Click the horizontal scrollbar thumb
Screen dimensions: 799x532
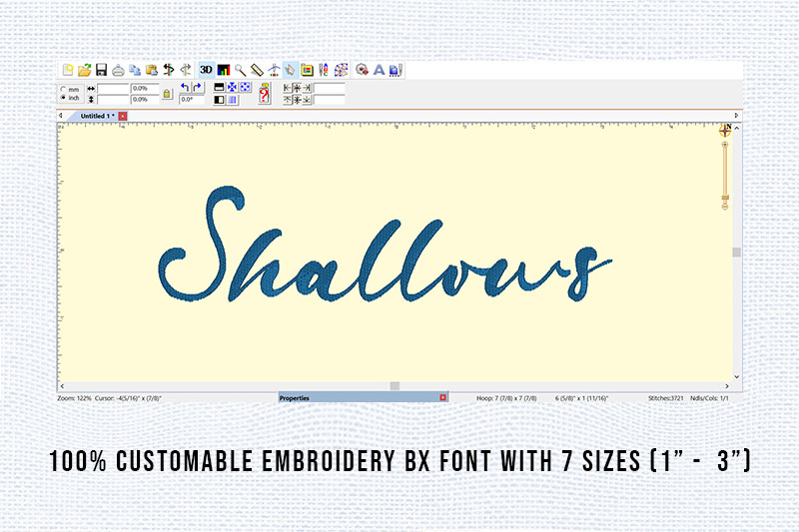395,386
